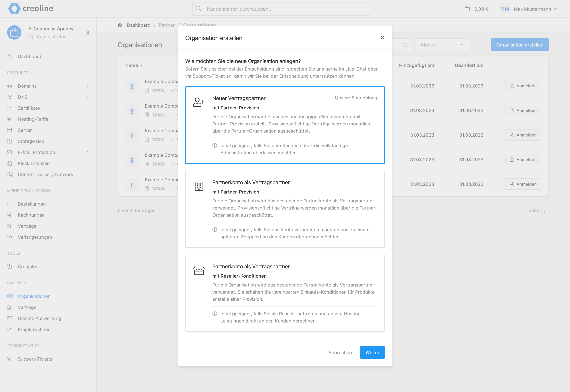Click the Hosting-Tarife database icon
The width and height of the screenshot is (570, 392).
tap(10, 119)
